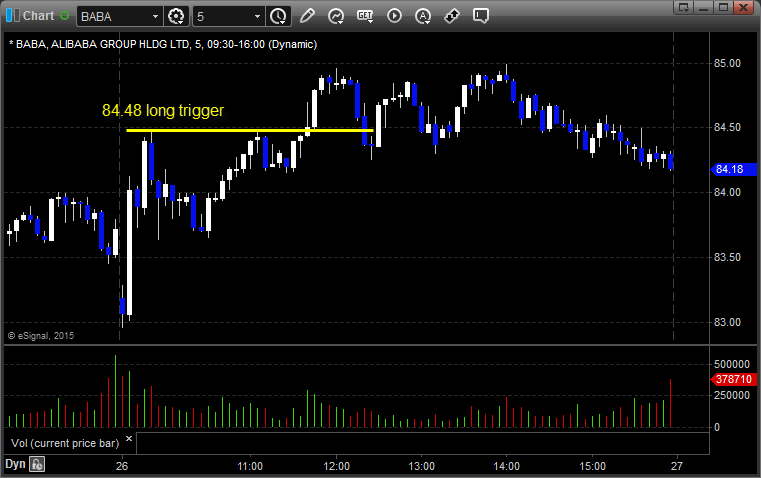Click the red 378710 volume tag
761x478 pixels.
coord(733,379)
